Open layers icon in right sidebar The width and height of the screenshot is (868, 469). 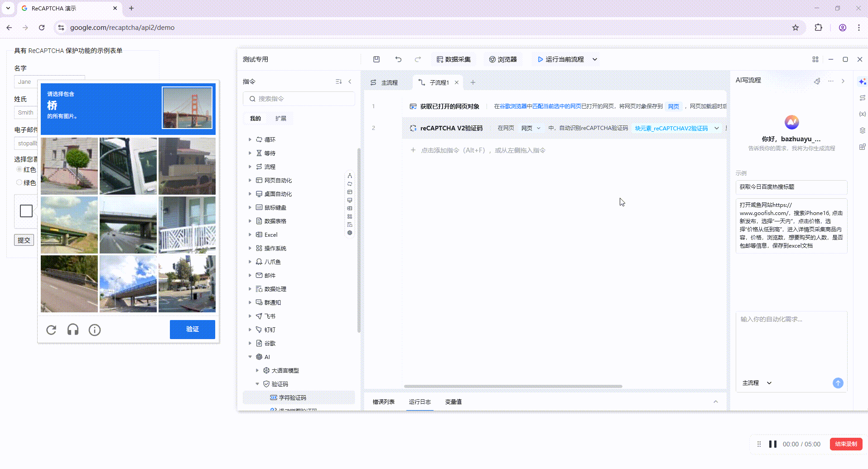click(x=863, y=130)
